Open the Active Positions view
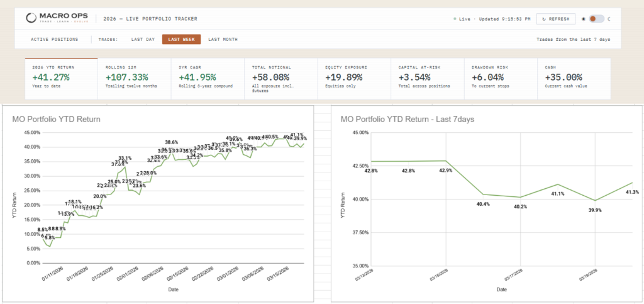Screen dimensions: 644x304 point(54,40)
